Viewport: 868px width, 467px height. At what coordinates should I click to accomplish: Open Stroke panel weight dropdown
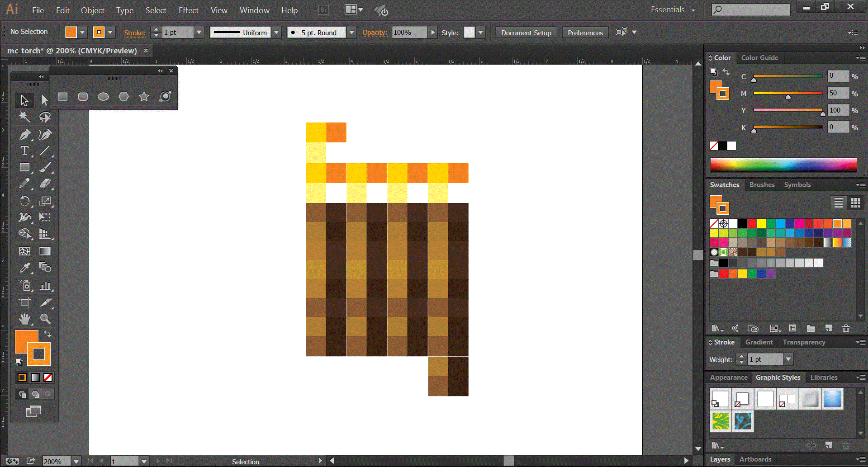coord(788,359)
